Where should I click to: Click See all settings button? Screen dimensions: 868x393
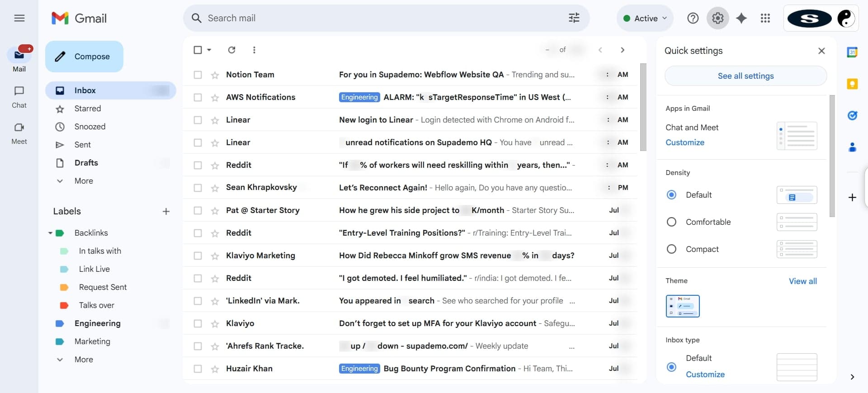[745, 76]
